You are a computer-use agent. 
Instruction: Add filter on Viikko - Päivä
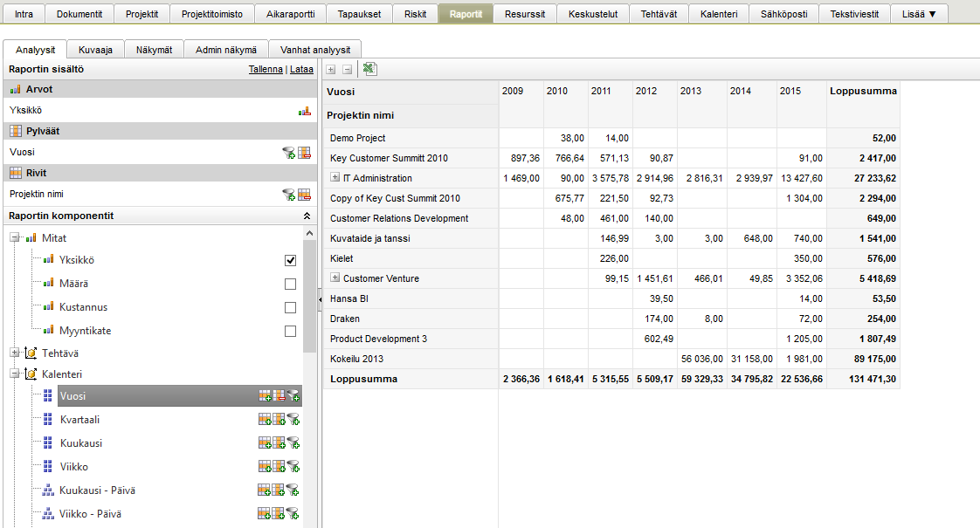click(293, 514)
